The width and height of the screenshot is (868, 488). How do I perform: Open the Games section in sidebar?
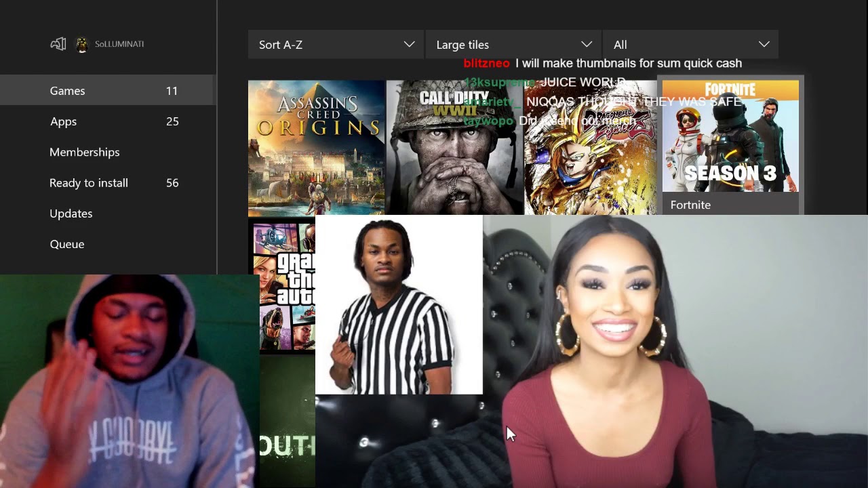(x=107, y=91)
